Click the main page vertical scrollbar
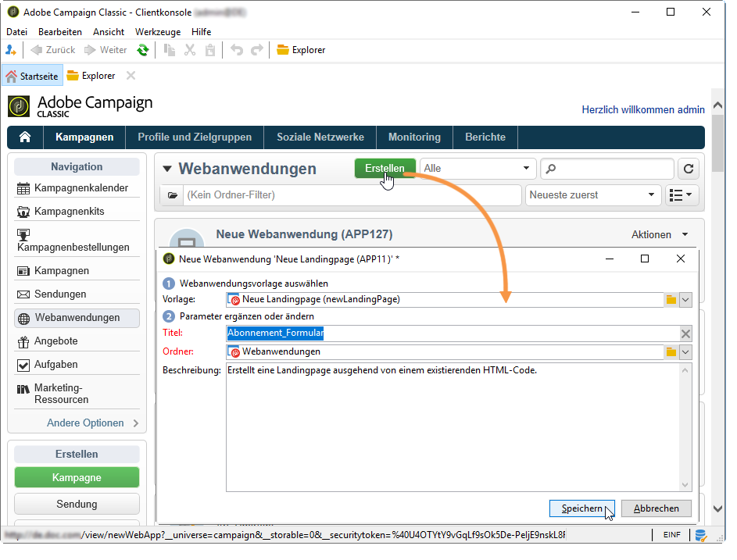Screen dimensions: 737x560 pyautogui.click(x=717, y=143)
